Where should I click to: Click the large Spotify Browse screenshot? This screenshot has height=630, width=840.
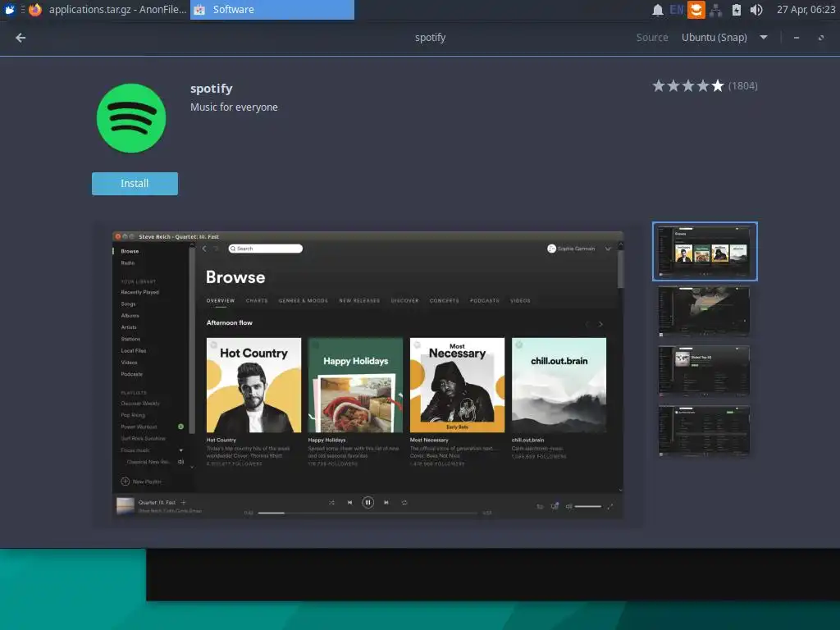click(368, 374)
